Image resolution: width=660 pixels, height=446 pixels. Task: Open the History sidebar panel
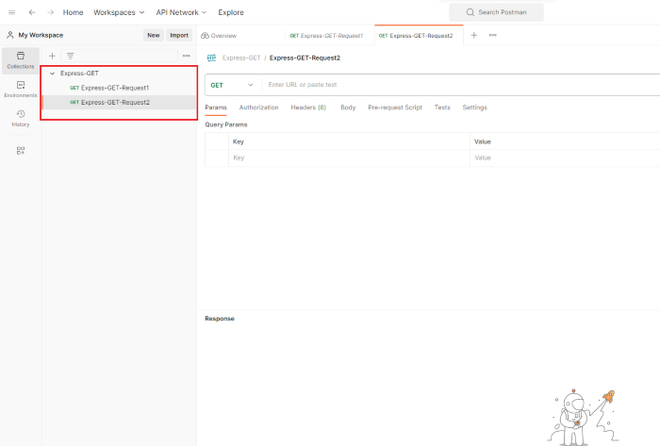(20, 118)
